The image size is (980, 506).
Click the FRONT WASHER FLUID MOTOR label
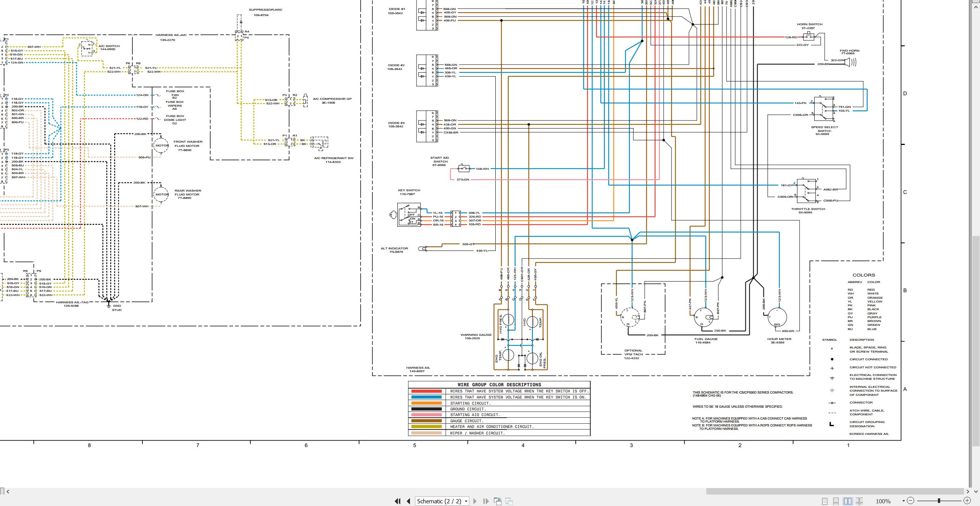188,143
